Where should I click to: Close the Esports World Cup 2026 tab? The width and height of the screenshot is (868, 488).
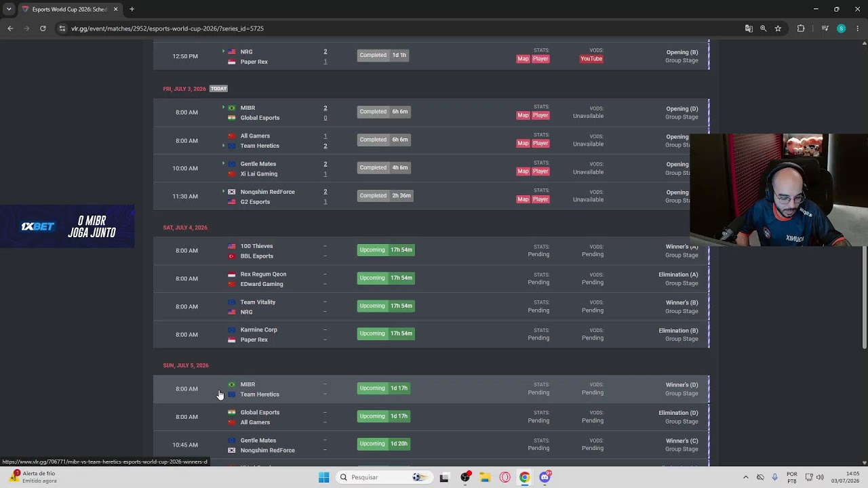click(115, 9)
